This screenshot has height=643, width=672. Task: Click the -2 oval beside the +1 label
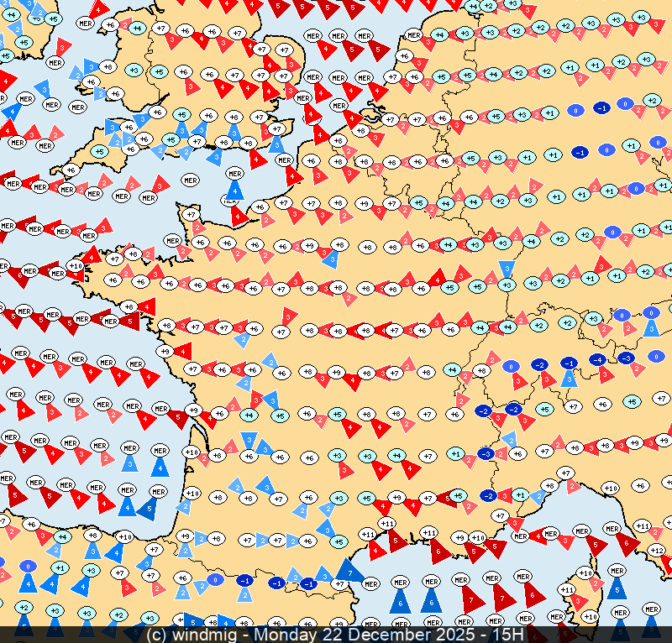click(x=487, y=495)
